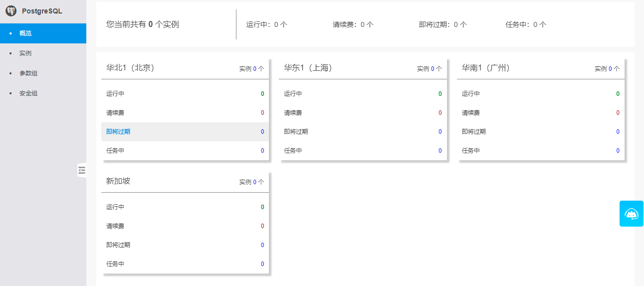Click 任务中 row in the 华南1（广州）card
The height and width of the screenshot is (286, 644).
(541, 151)
